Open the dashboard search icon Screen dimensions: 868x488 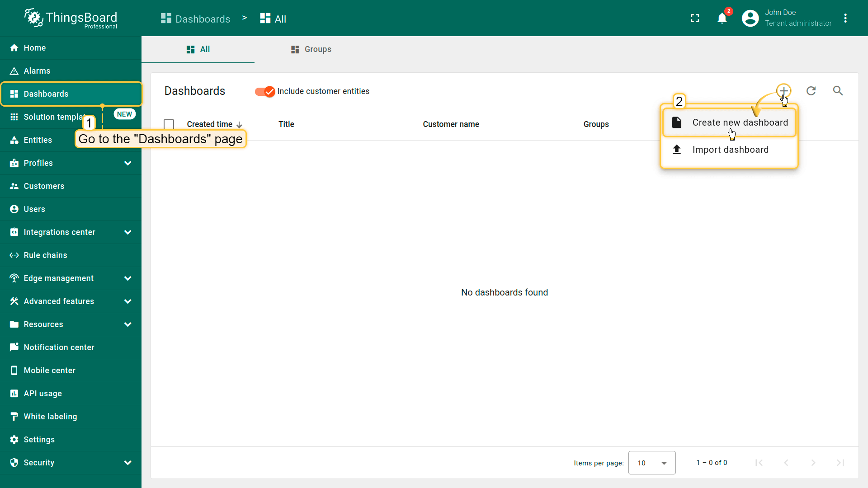click(x=838, y=91)
